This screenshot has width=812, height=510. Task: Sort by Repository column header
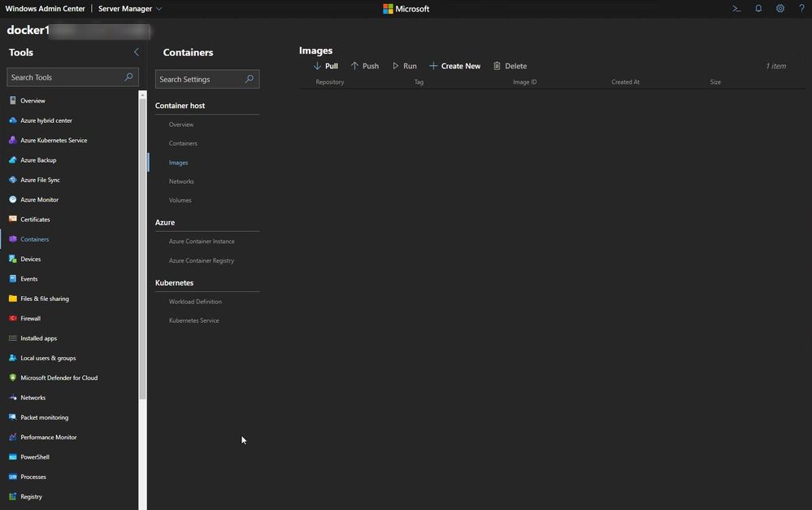click(330, 82)
